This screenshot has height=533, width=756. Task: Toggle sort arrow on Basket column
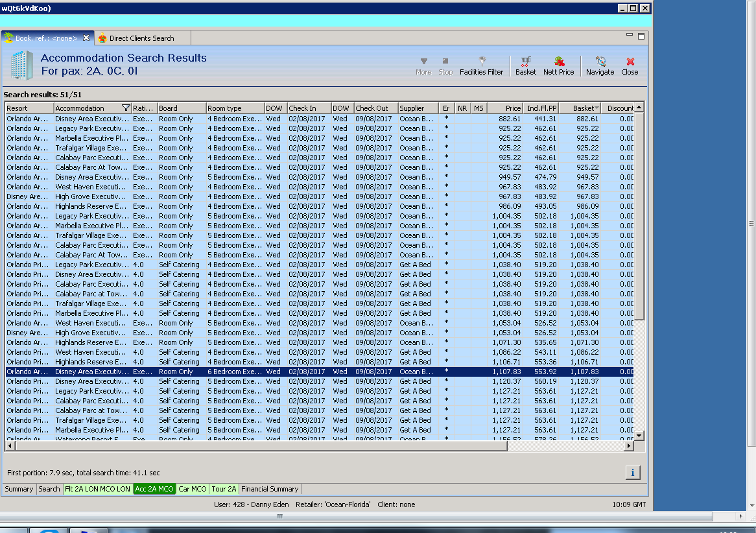point(597,108)
